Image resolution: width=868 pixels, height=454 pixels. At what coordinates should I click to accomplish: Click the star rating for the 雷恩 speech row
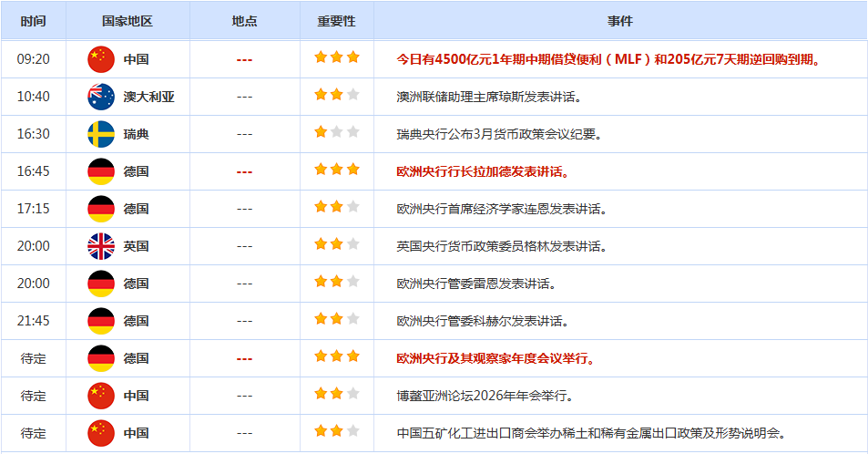337,282
